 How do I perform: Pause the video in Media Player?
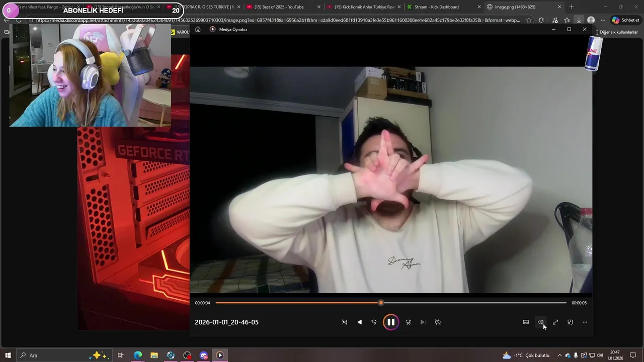(x=391, y=322)
